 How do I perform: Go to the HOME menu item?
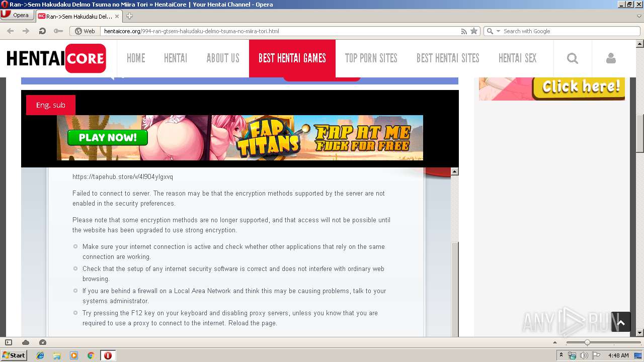pos(136,58)
